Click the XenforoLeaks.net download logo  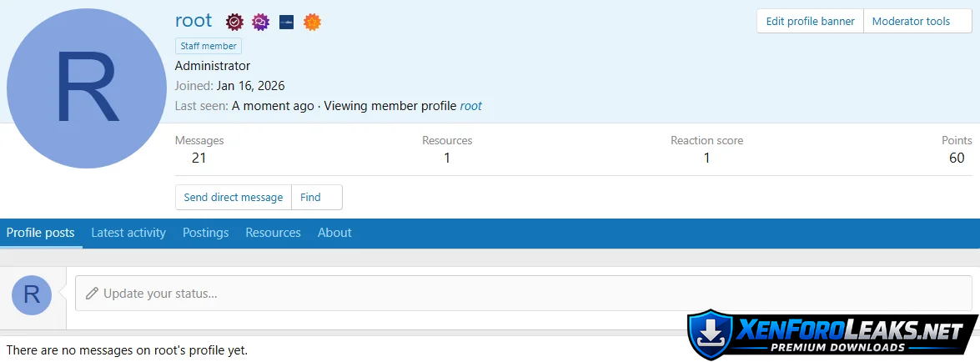point(832,336)
